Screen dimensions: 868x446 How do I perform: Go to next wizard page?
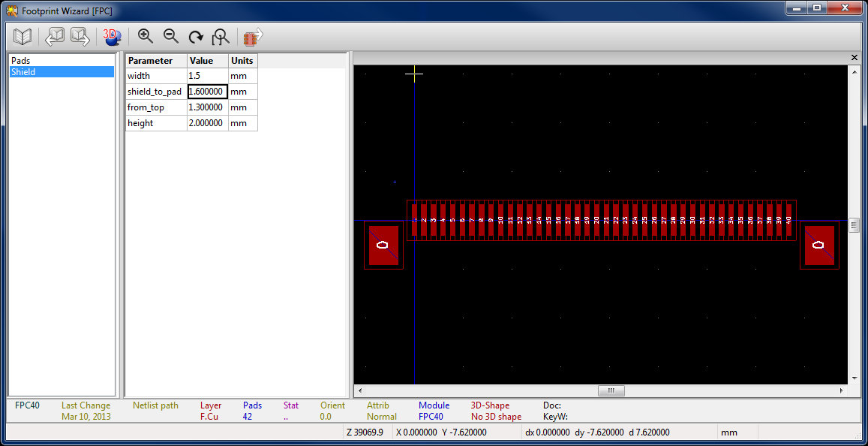[x=80, y=36]
